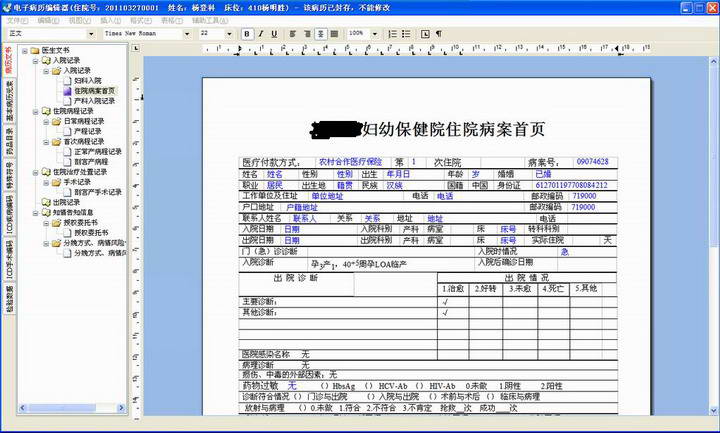720x433 pixels.
Task: Click the page icon beside 产科入院记录
Action: click(68, 101)
